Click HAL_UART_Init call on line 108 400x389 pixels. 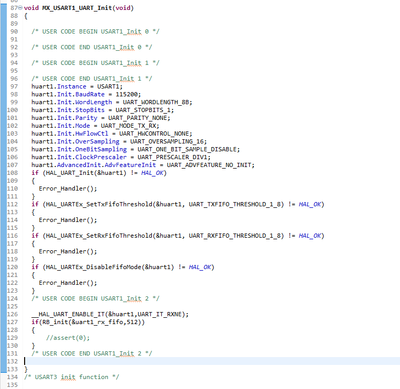[x=68, y=173]
